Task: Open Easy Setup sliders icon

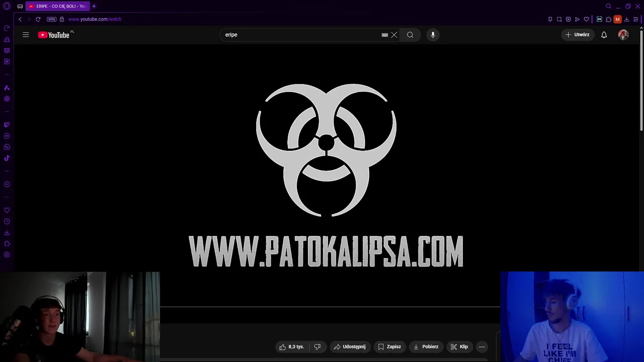Action: pyautogui.click(x=635, y=19)
